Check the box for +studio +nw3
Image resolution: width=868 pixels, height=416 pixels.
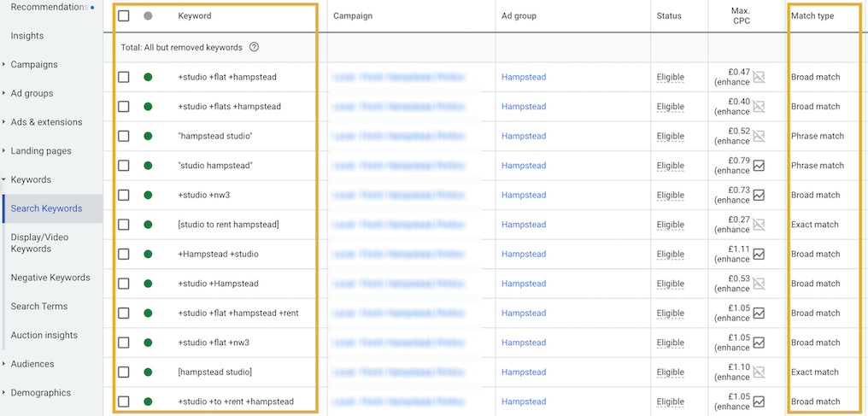123,195
